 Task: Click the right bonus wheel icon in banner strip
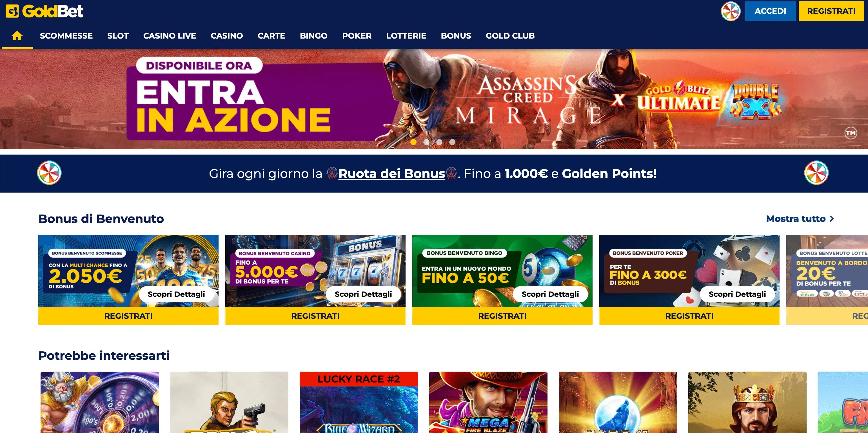816,173
